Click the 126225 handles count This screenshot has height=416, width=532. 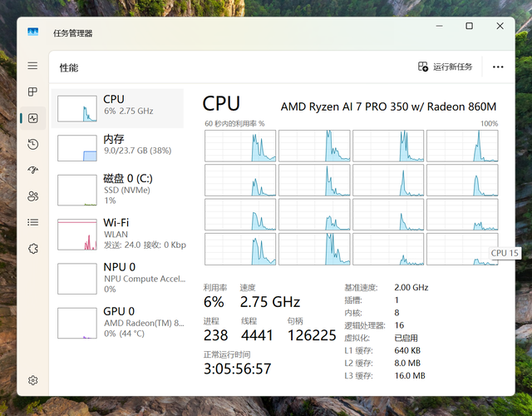(x=312, y=335)
